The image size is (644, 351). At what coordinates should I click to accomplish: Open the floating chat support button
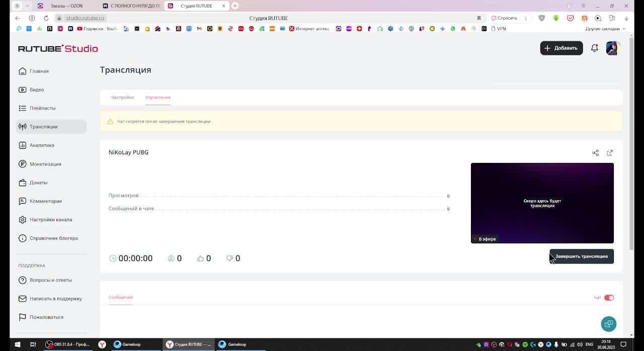click(609, 324)
